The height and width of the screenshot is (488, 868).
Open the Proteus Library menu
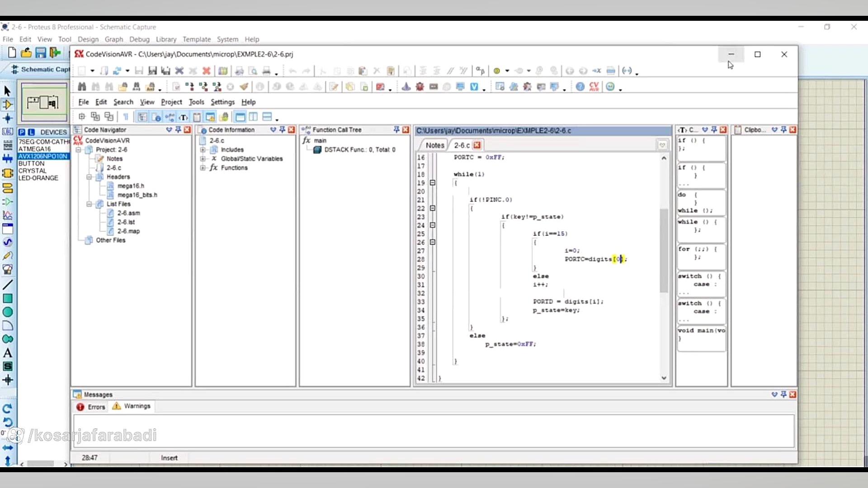click(x=166, y=39)
